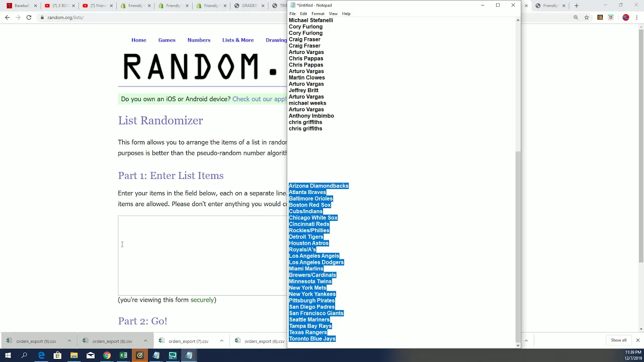Open Games section on random.org

pyautogui.click(x=167, y=40)
